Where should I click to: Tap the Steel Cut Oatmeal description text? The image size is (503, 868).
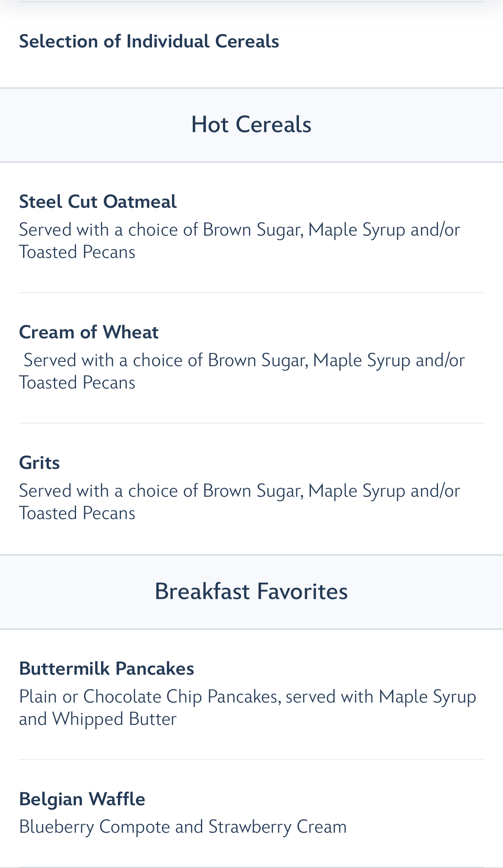pyautogui.click(x=239, y=240)
